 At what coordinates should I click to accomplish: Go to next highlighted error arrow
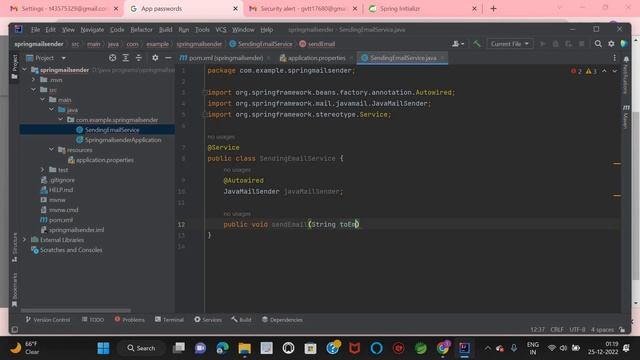click(x=615, y=71)
